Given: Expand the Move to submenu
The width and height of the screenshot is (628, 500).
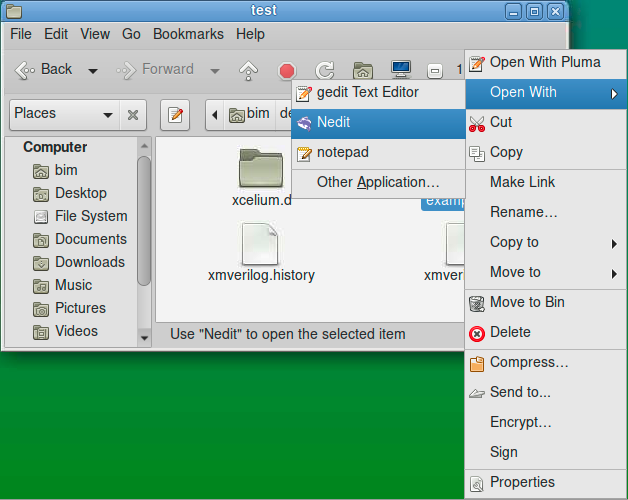Looking at the screenshot, I should (x=546, y=272).
